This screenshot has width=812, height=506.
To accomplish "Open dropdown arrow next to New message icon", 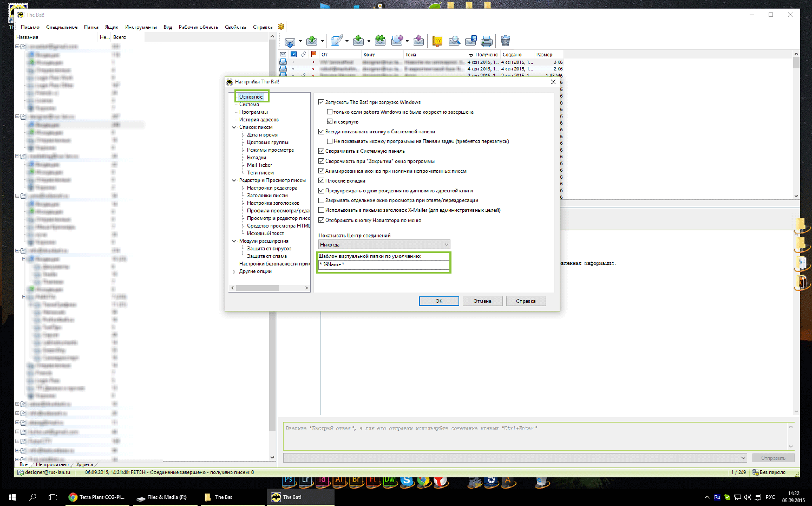I will coord(347,41).
